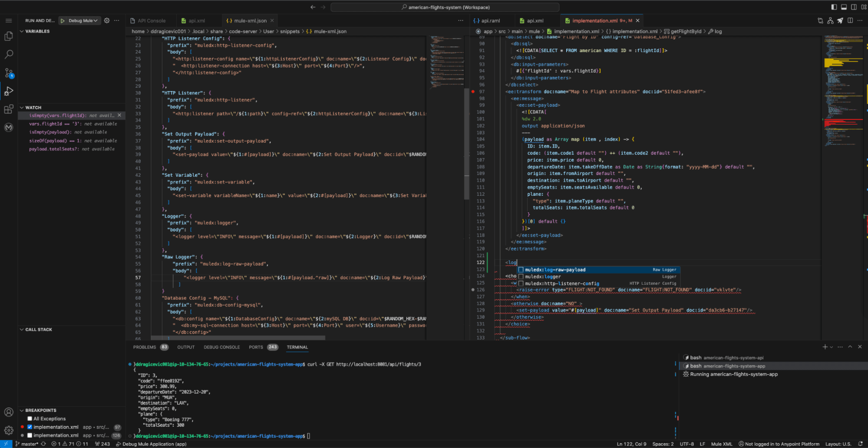This screenshot has width=868, height=448.
Task: Enable the second implementation.xml breakpoint checkbox
Action: click(x=30, y=435)
